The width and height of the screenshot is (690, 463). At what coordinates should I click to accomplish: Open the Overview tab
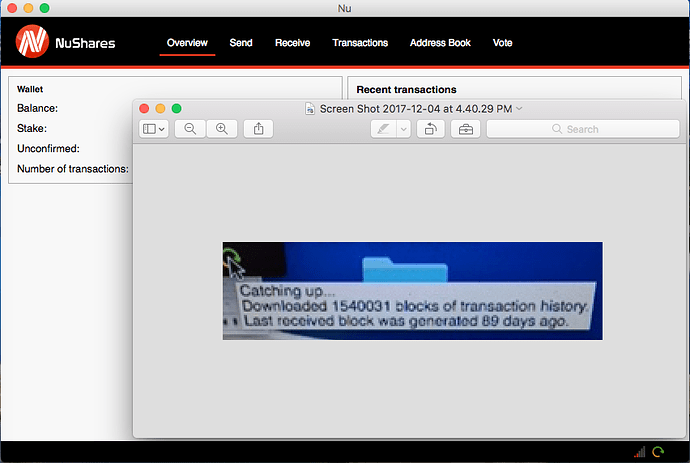(187, 43)
